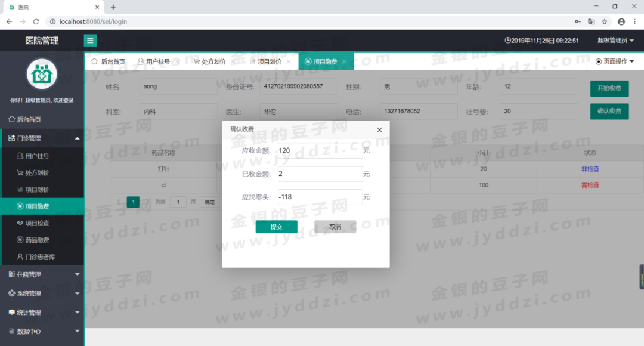Toggle the sidebar hamburger menu icon
The width and height of the screenshot is (644, 346).
coord(90,41)
